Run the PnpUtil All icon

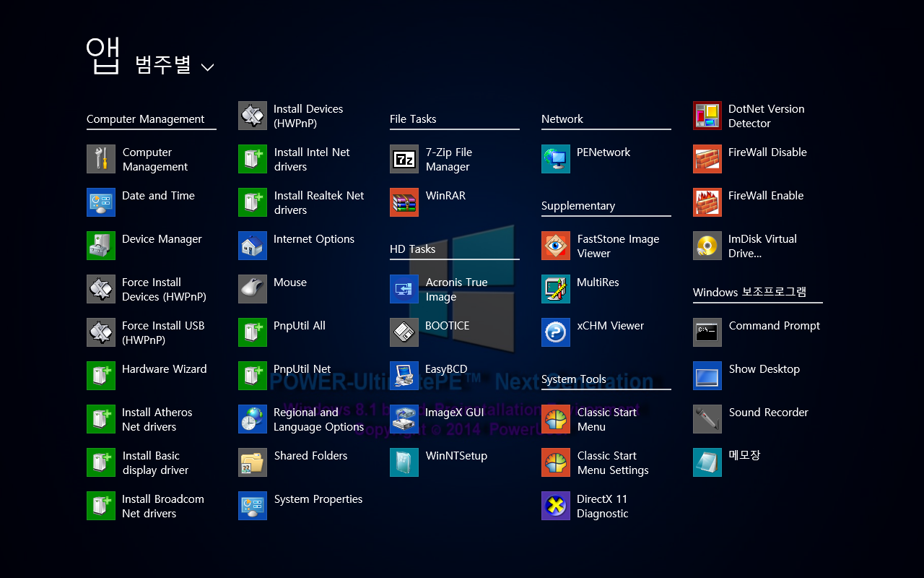[253, 332]
